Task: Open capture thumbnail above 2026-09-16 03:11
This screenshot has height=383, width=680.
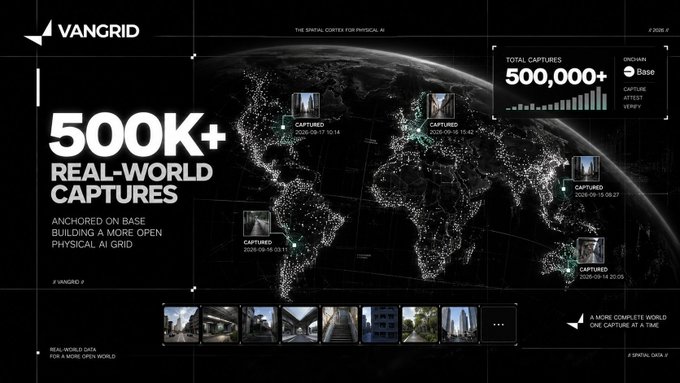Action: tap(257, 223)
